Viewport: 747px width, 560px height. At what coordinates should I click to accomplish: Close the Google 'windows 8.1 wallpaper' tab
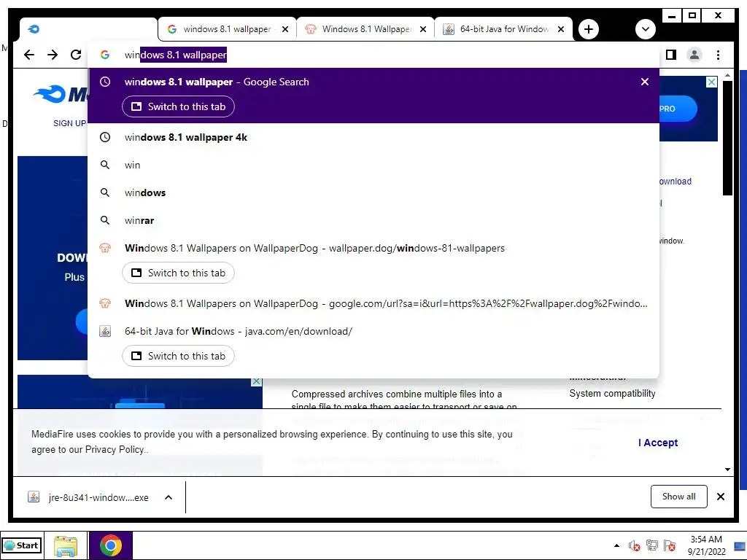(x=285, y=29)
